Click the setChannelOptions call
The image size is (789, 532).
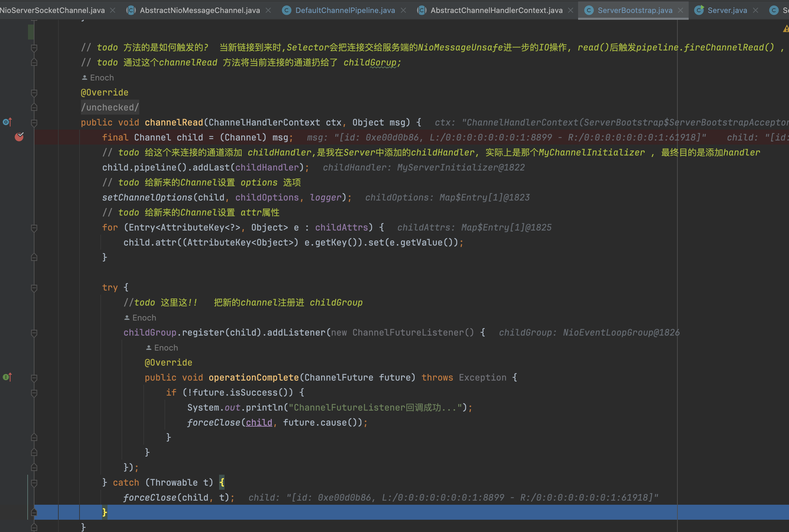pos(147,197)
